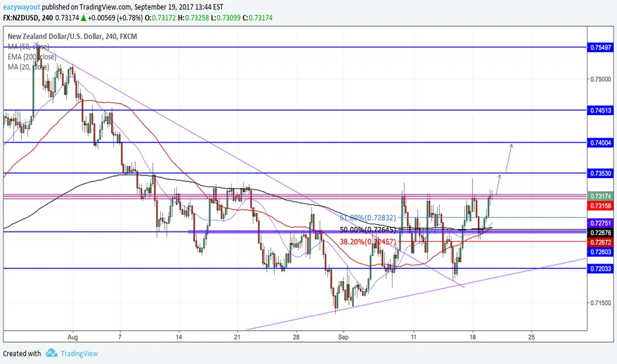Click the TradingView logo icon
Screen dimensions: 617x364
click(x=51, y=353)
